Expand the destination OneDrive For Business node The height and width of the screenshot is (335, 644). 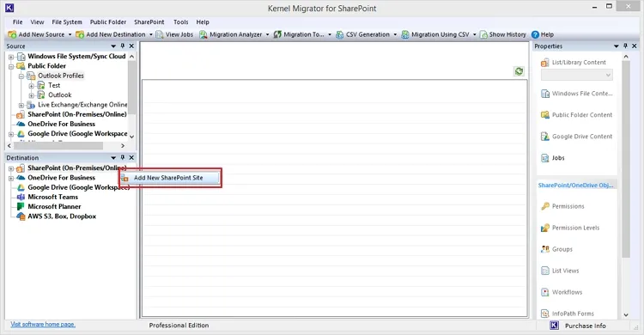(11, 178)
